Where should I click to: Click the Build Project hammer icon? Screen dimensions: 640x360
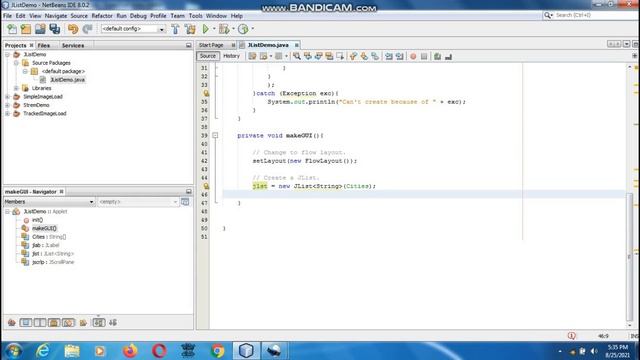pyautogui.click(x=175, y=29)
